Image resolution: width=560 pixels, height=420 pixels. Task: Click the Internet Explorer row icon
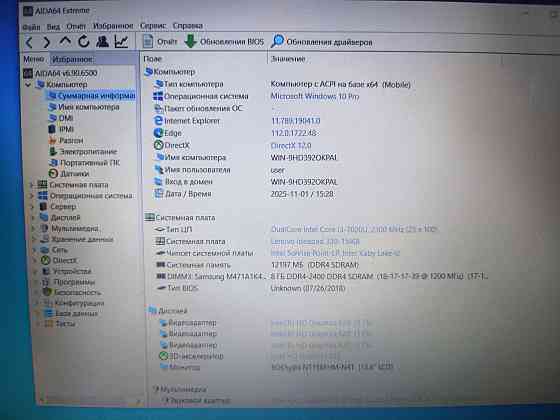158,120
